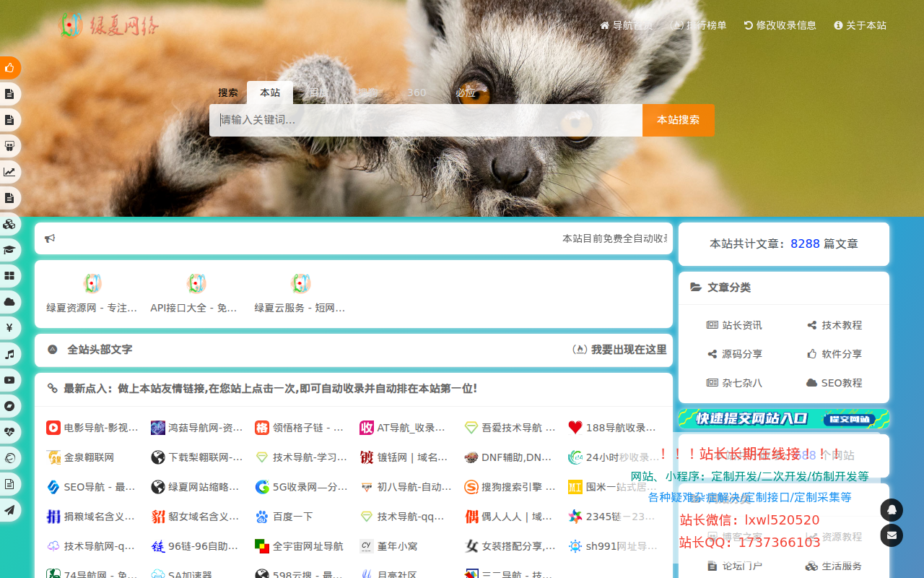Click the heartbeat sidebar icon
The height and width of the screenshot is (578, 924).
coord(9,432)
